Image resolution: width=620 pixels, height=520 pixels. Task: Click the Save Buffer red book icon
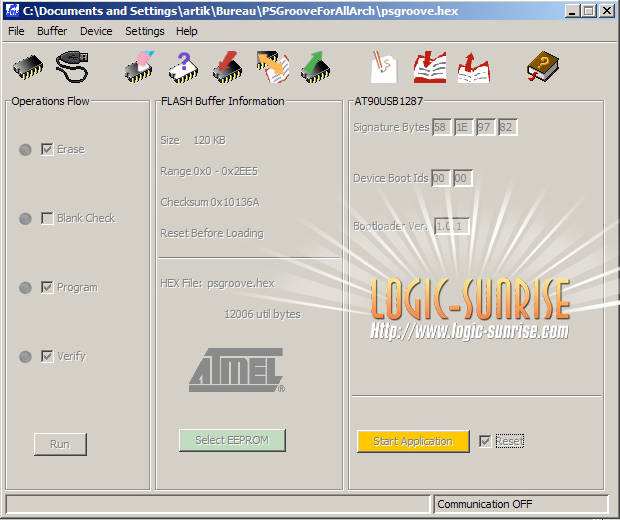[474, 67]
